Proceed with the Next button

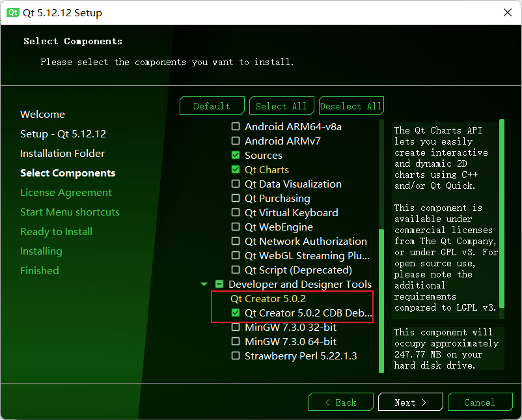(x=411, y=402)
